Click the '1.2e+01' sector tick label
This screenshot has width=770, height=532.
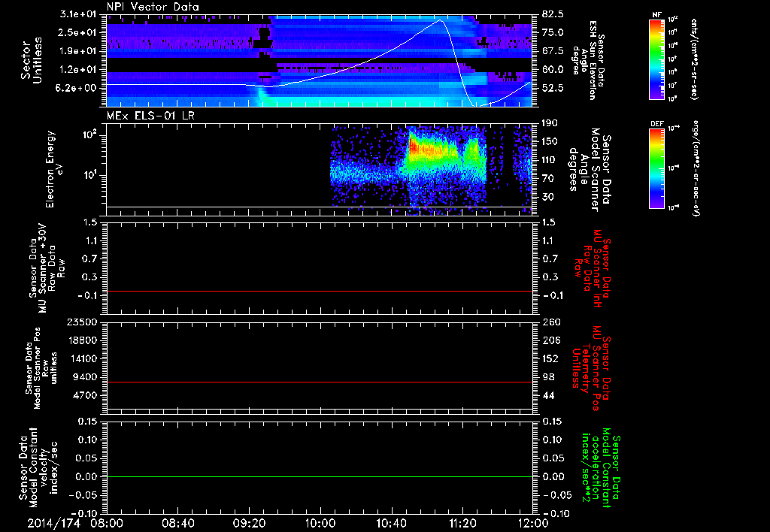78,70
